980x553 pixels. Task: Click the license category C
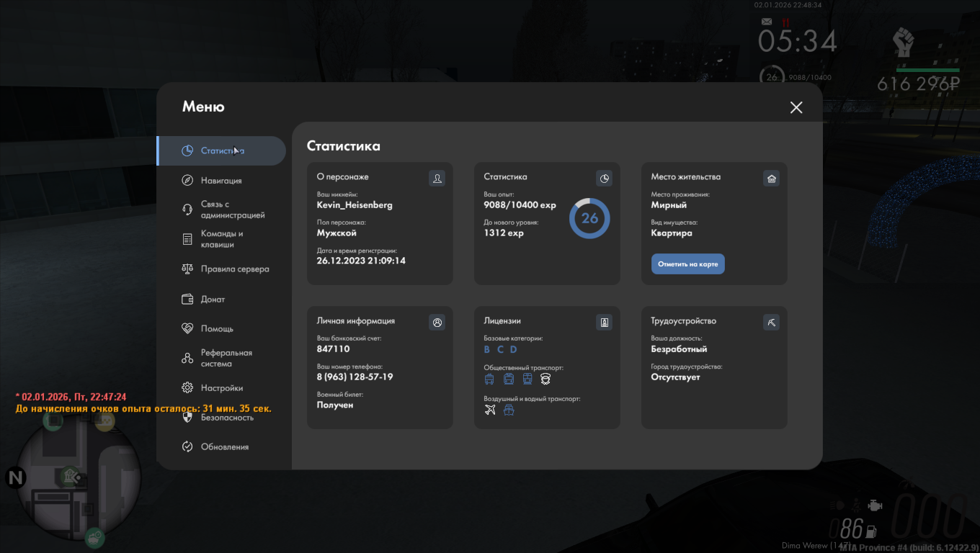coord(500,349)
